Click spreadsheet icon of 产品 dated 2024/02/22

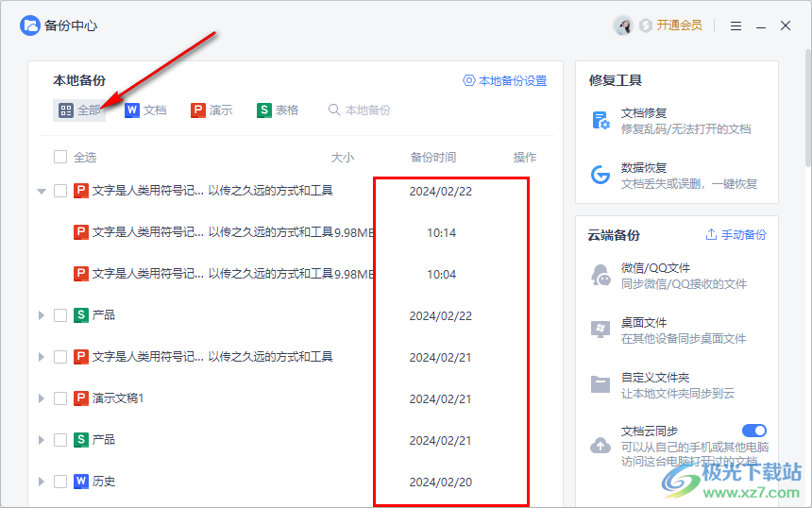coord(81,314)
